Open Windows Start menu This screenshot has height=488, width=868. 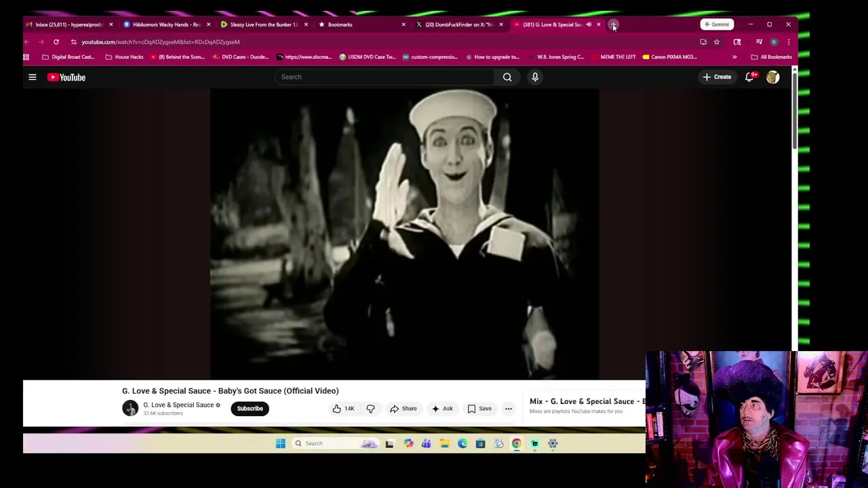(x=281, y=443)
